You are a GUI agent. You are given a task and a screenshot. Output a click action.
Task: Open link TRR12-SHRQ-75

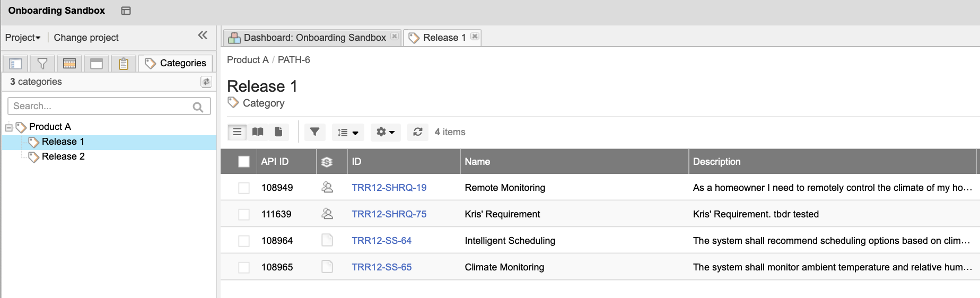coord(389,214)
